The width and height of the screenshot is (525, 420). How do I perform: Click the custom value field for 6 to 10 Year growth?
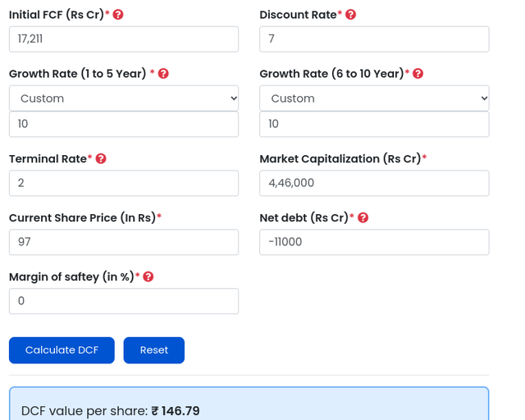point(374,124)
